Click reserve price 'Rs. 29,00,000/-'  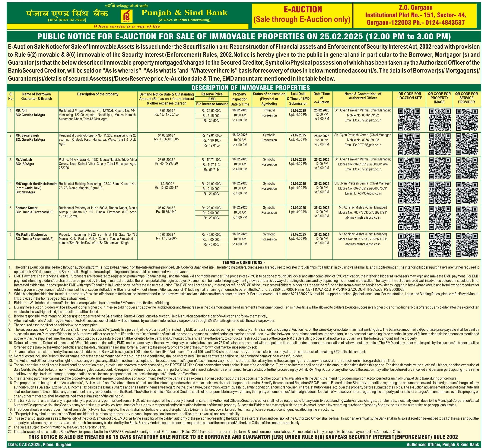click(x=212, y=208)
